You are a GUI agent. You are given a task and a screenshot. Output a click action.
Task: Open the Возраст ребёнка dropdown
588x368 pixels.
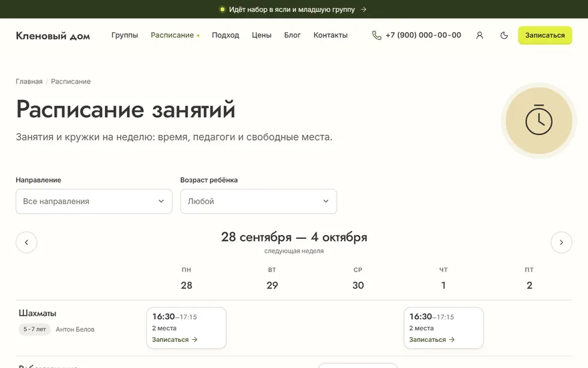tap(259, 201)
